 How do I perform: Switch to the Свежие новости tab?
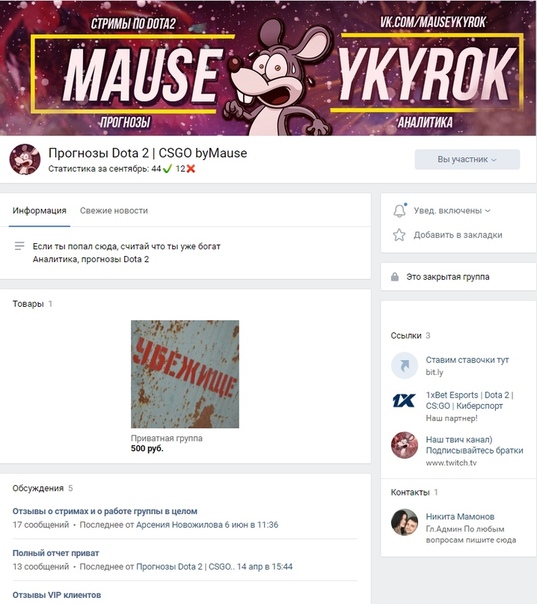point(114,211)
